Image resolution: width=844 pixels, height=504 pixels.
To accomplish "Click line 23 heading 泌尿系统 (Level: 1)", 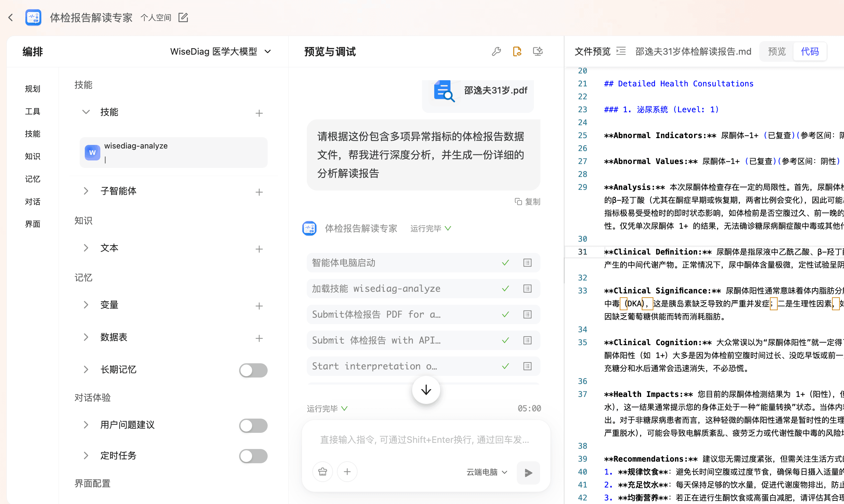I will coord(661,109).
